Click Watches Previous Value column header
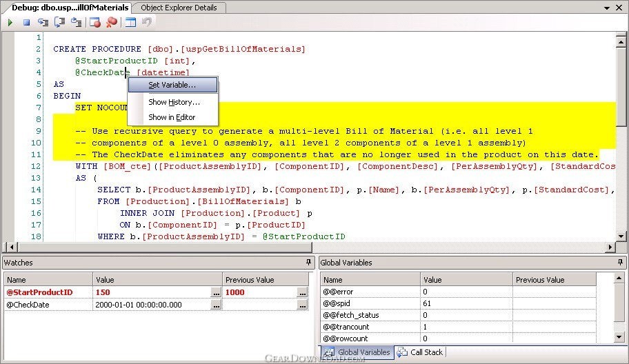Screen dimensions: 629x364 (266, 280)
